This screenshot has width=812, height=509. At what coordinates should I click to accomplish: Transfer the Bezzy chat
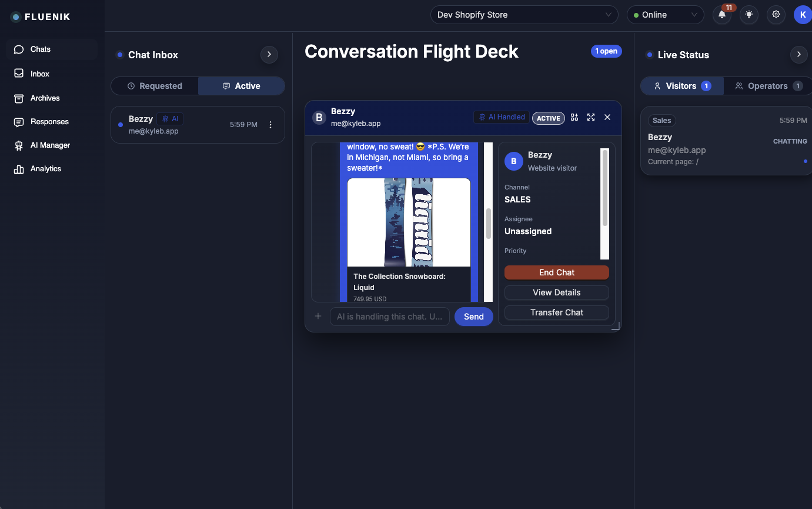pyautogui.click(x=556, y=312)
